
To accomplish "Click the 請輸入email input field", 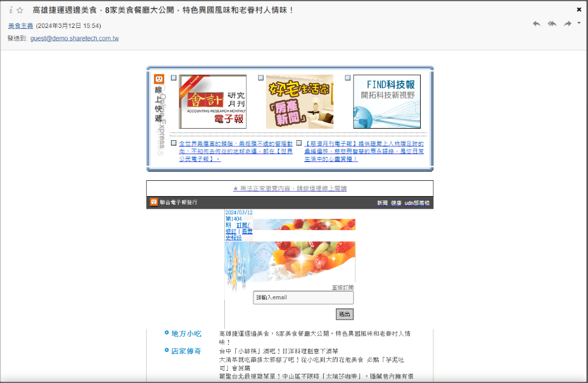I will click(303, 297).
